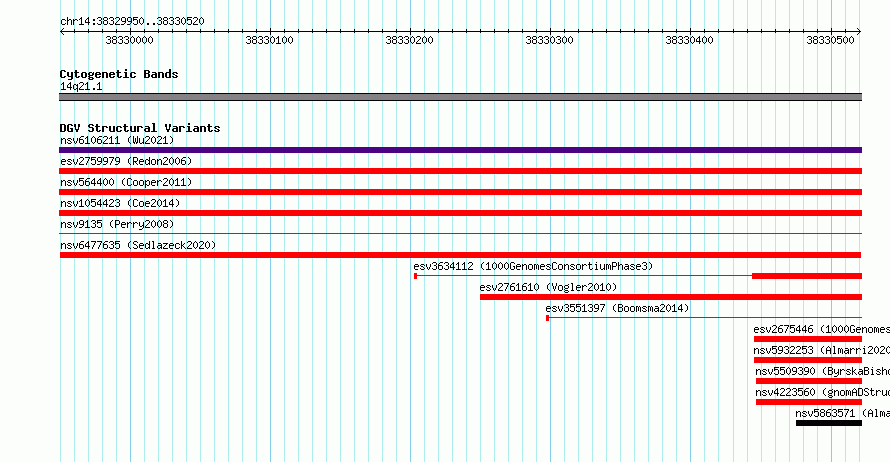Click ruler position 38330100

(x=270, y=40)
